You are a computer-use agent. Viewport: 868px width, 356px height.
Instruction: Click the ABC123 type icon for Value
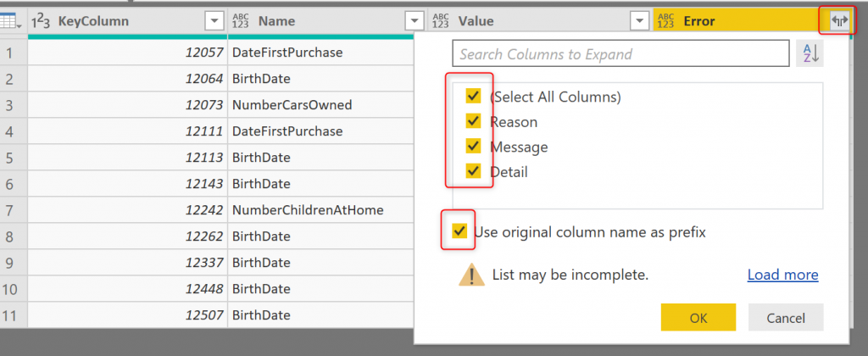pos(442,21)
